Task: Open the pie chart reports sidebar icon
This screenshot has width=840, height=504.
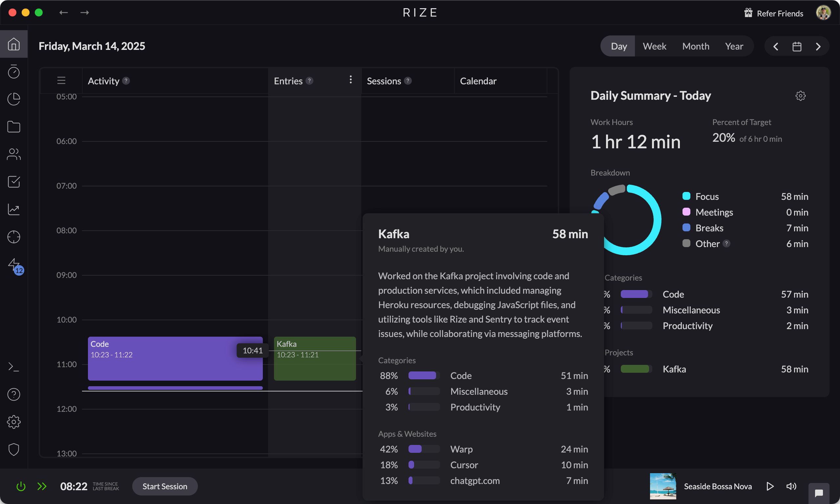Action: (x=13, y=99)
